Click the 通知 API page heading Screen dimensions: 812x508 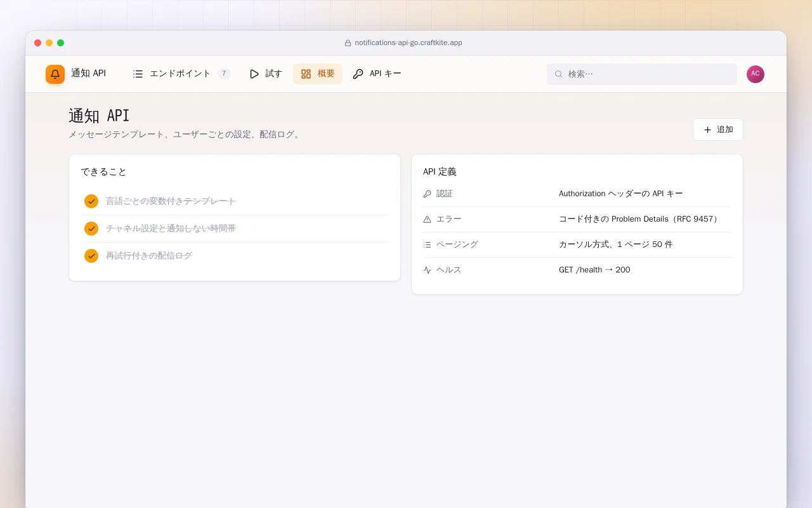click(99, 116)
